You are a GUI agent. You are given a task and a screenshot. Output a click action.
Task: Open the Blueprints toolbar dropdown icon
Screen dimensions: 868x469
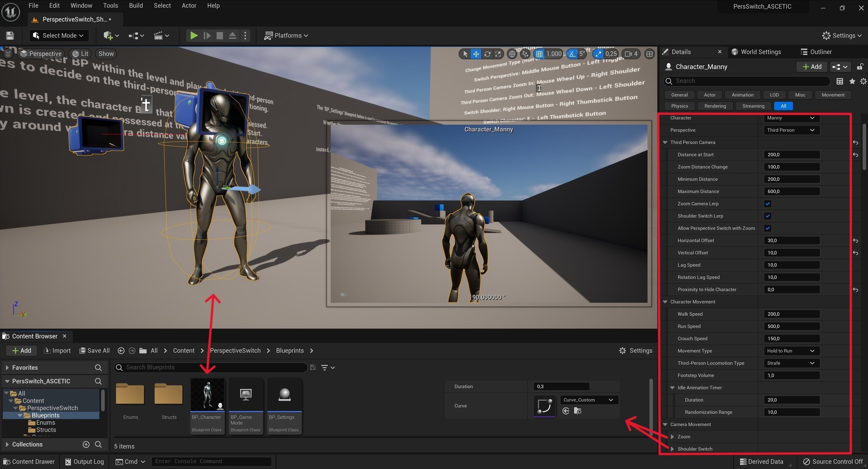[136, 36]
